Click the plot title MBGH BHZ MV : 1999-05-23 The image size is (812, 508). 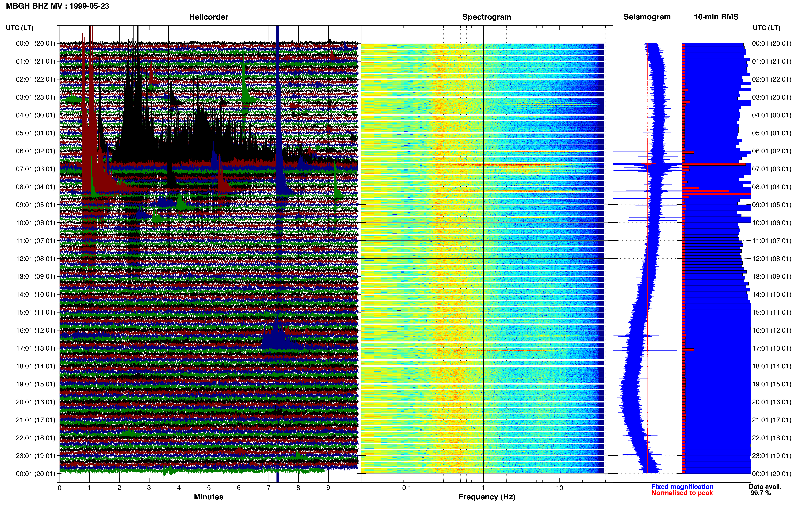57,6
